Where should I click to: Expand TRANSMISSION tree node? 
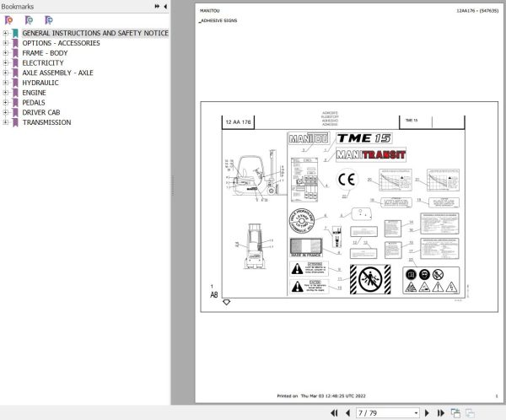5,122
